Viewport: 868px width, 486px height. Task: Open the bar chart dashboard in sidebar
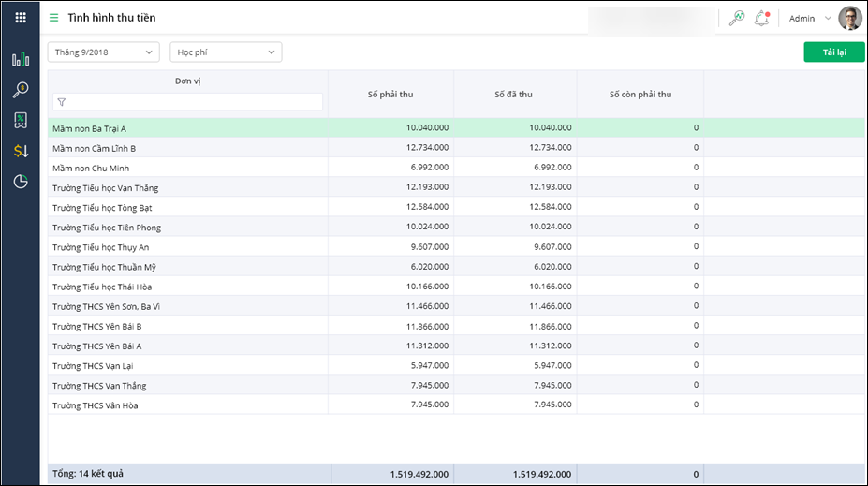pos(21,60)
